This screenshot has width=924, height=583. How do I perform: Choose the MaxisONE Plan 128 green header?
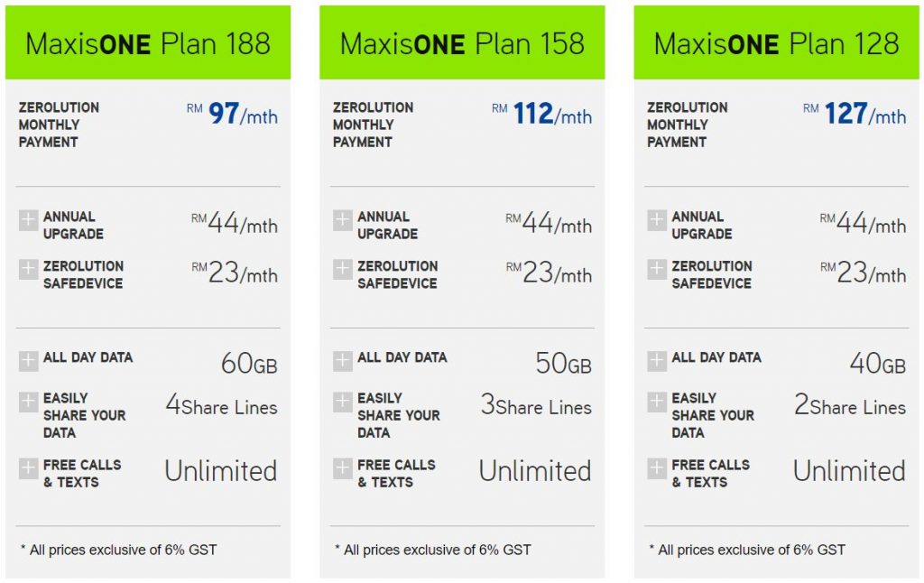tap(776, 42)
